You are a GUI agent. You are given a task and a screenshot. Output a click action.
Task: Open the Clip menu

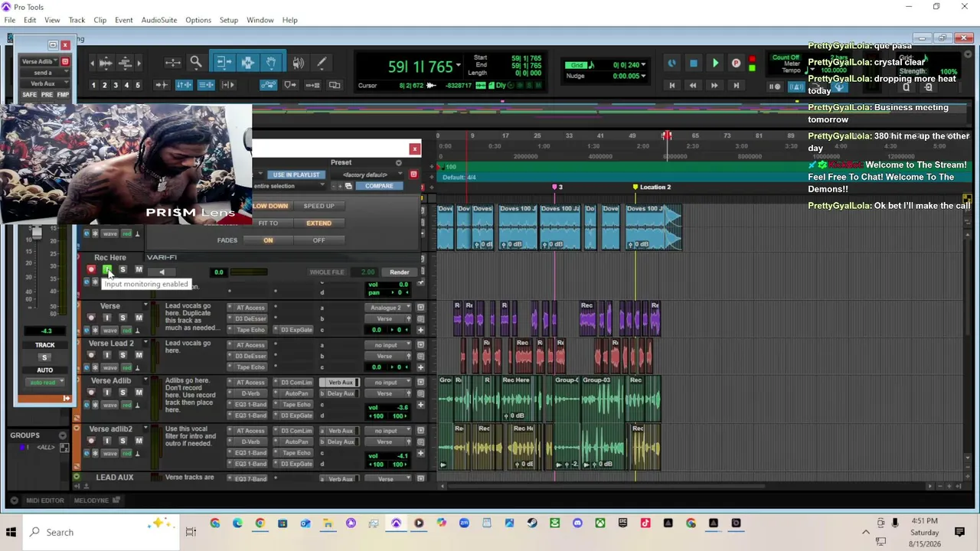point(100,20)
